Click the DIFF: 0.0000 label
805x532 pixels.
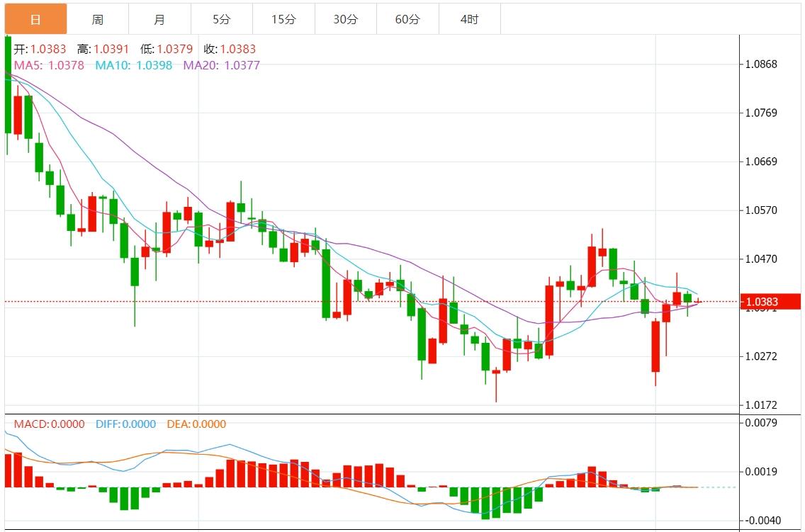coord(126,424)
